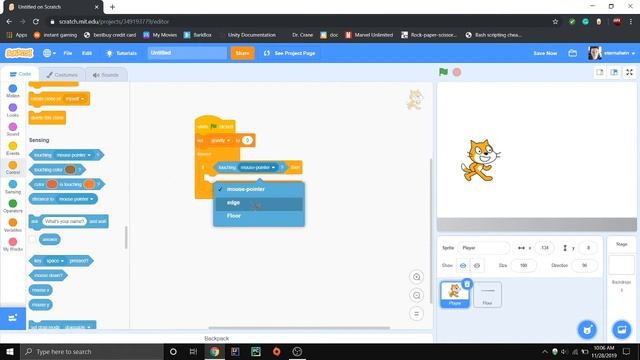Open the Variables blocks category
Image resolution: width=640 pixels, height=360 pixels.
tap(13, 225)
